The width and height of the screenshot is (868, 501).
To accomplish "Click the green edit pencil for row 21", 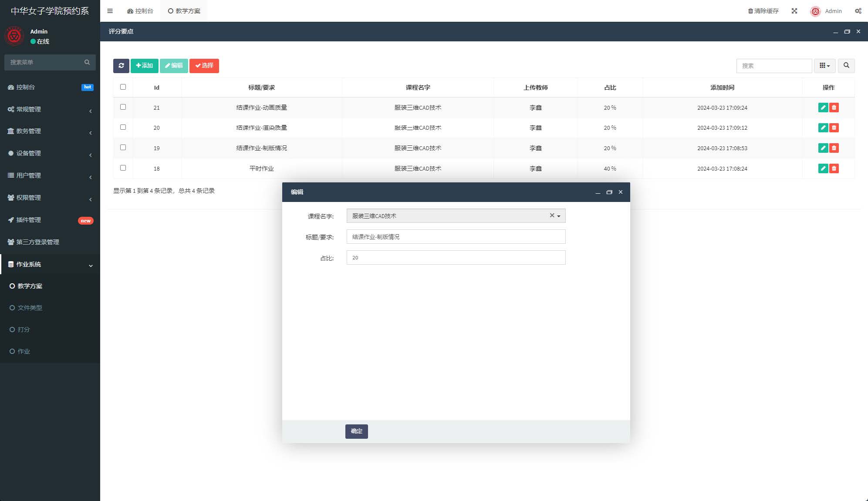I will click(823, 108).
